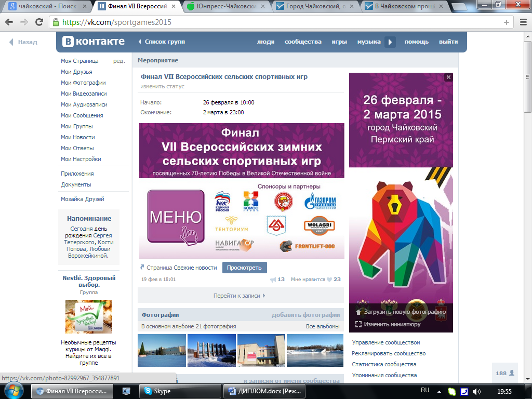The width and height of the screenshot is (532, 399).
Task: Switch the RU language indicator
Action: (x=425, y=390)
